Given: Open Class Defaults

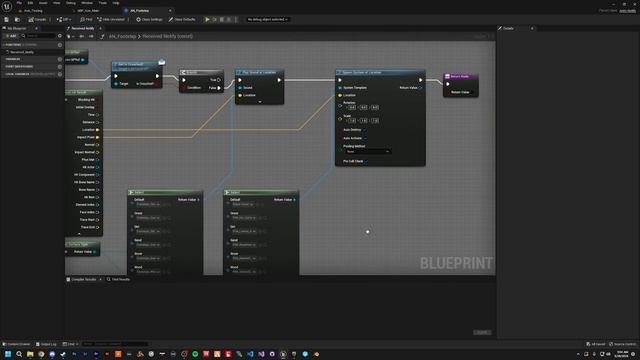Looking at the screenshot, I should pos(182,19).
